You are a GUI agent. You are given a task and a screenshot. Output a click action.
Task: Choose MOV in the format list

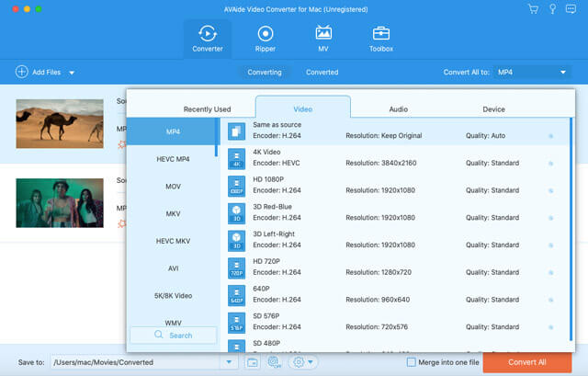coord(173,187)
